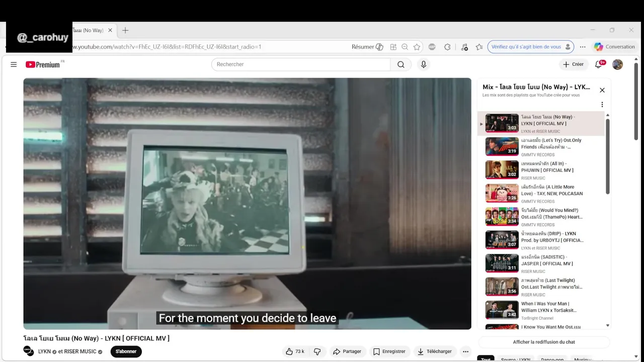644x362 pixels.
Task: Click the Créer button
Action: pyautogui.click(x=573, y=64)
